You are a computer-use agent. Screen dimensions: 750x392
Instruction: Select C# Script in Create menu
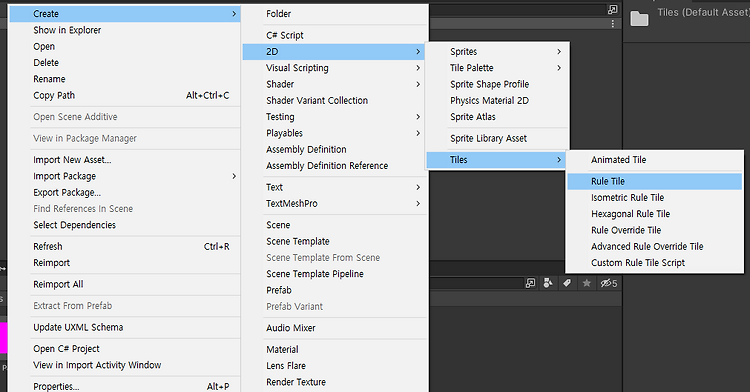point(334,35)
